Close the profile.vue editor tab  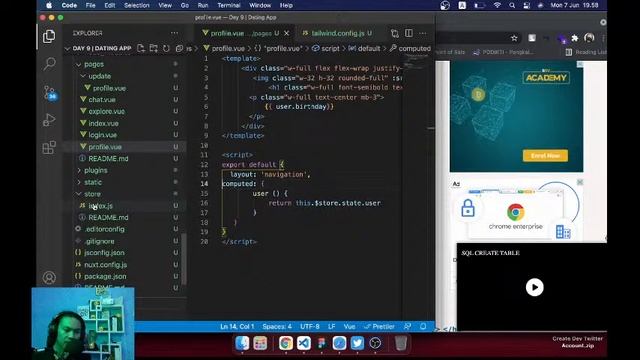point(287,33)
